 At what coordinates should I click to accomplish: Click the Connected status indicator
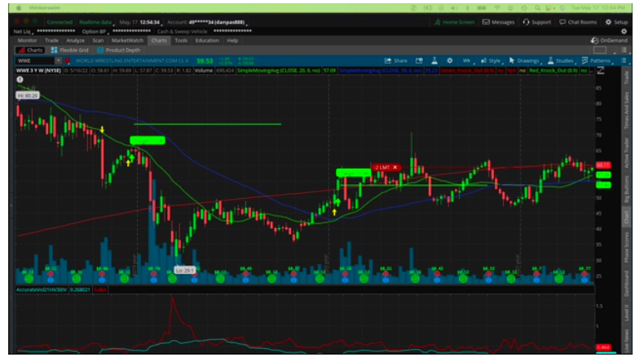pos(60,22)
